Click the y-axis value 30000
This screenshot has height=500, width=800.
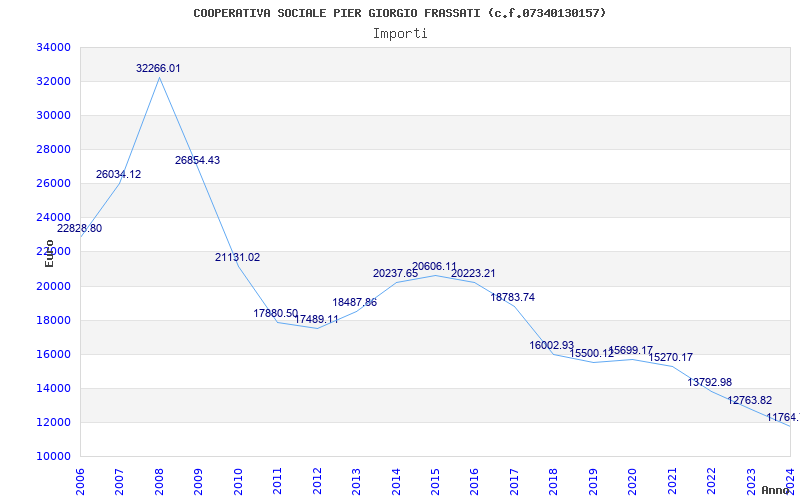tap(53, 115)
